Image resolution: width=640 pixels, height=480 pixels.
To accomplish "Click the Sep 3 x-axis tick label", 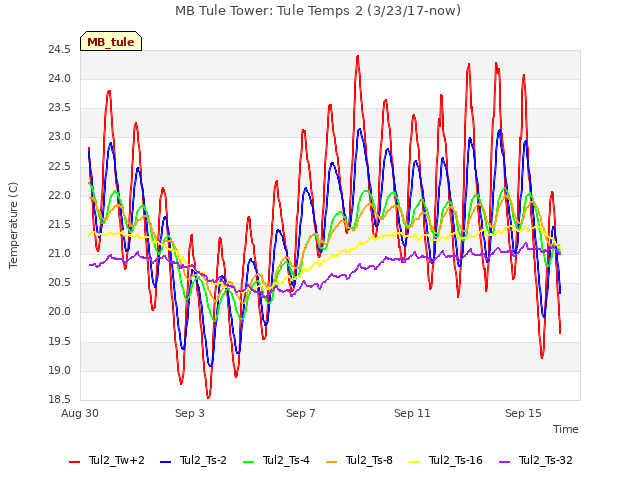I will pos(190,413).
